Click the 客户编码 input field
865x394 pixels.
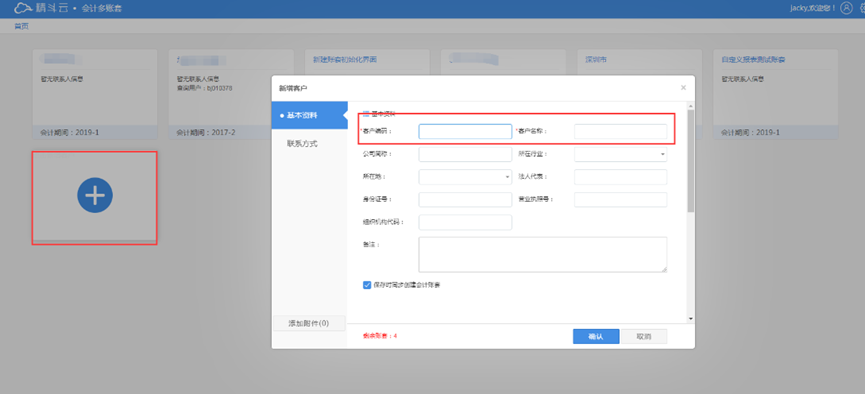(x=465, y=131)
